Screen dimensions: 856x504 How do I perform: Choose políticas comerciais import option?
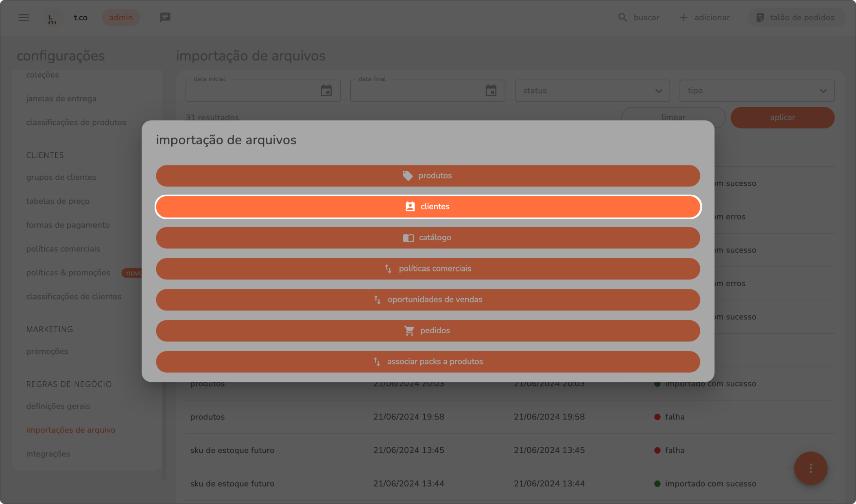pyautogui.click(x=428, y=269)
